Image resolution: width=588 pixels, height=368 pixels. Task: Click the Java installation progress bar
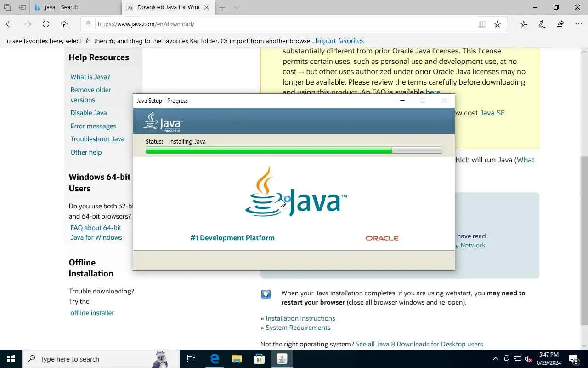pos(294,150)
